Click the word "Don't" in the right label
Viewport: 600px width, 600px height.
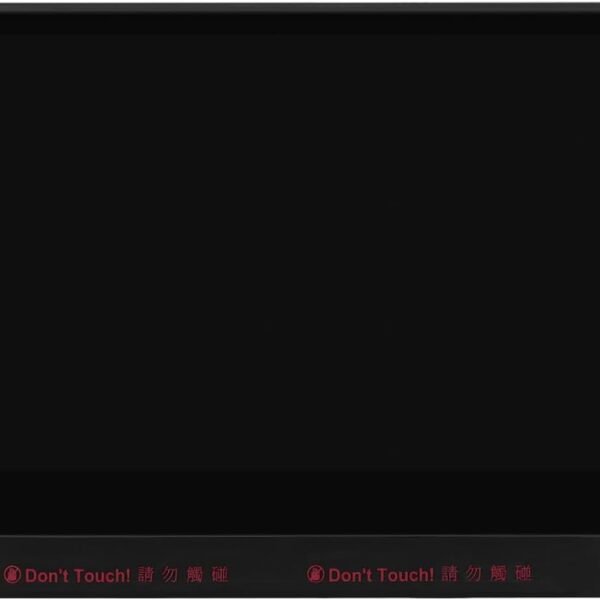(x=351, y=574)
